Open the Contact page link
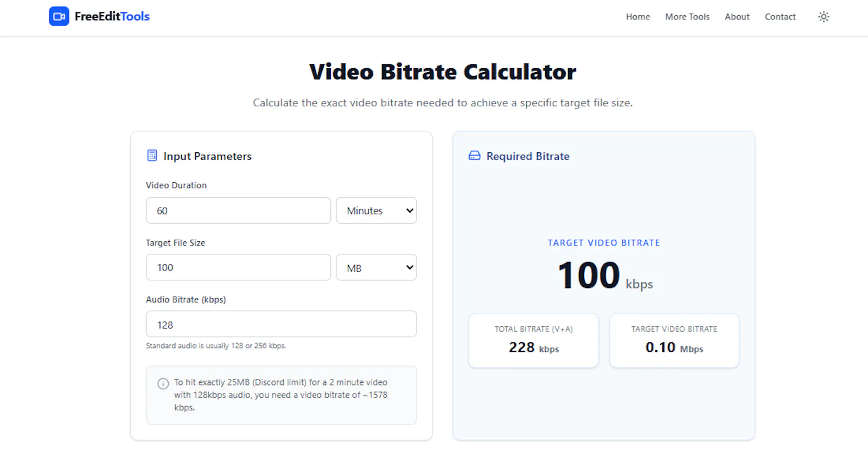868x457 pixels. 780,17
